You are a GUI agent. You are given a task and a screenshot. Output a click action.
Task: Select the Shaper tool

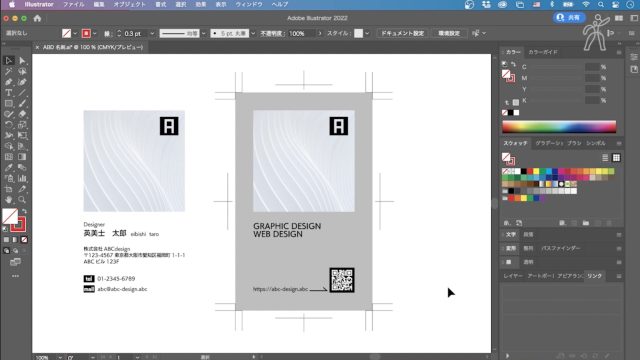tap(9, 114)
